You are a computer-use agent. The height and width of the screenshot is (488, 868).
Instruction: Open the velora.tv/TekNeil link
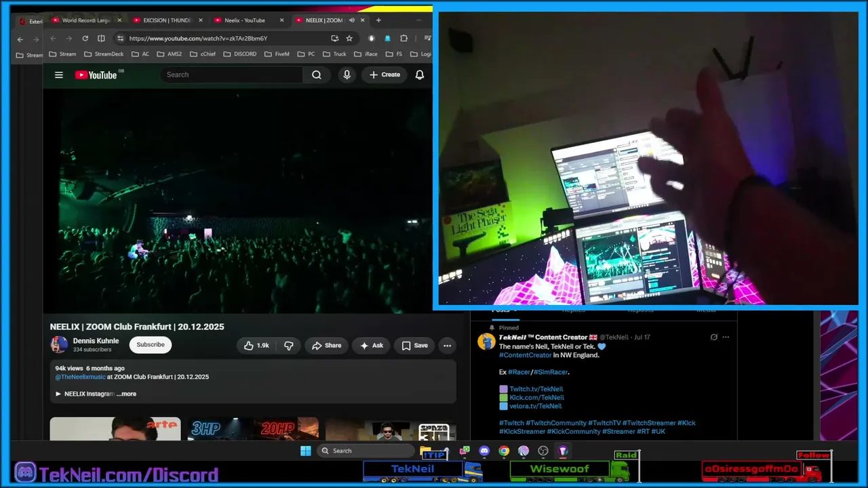tap(536, 406)
